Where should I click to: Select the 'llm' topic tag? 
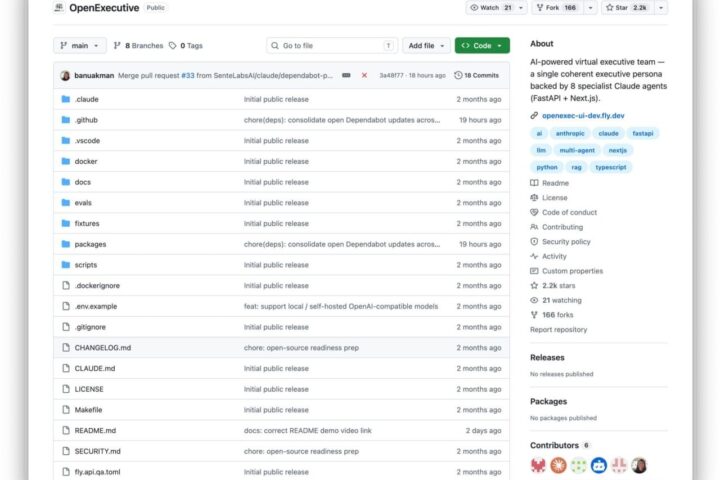pos(541,150)
